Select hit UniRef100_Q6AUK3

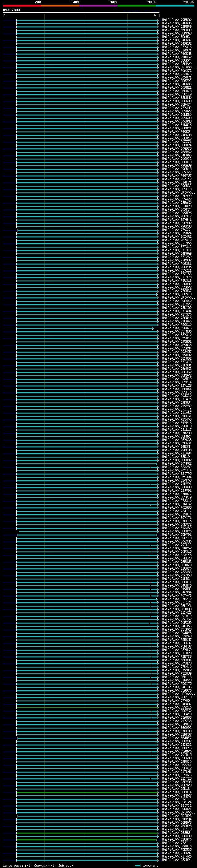click(177, 369)
